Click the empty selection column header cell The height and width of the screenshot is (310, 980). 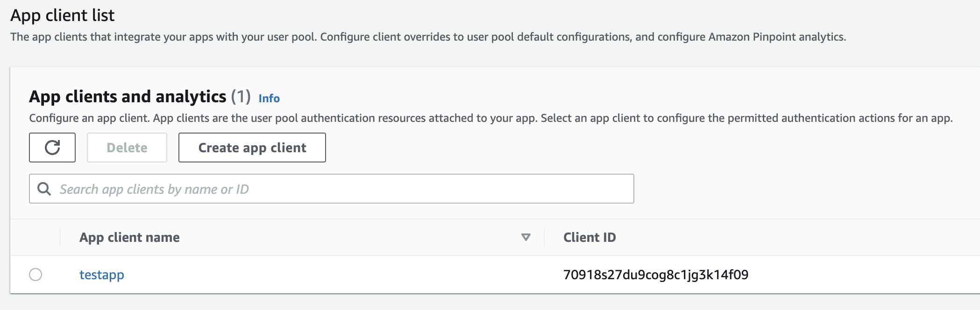[x=36, y=237]
